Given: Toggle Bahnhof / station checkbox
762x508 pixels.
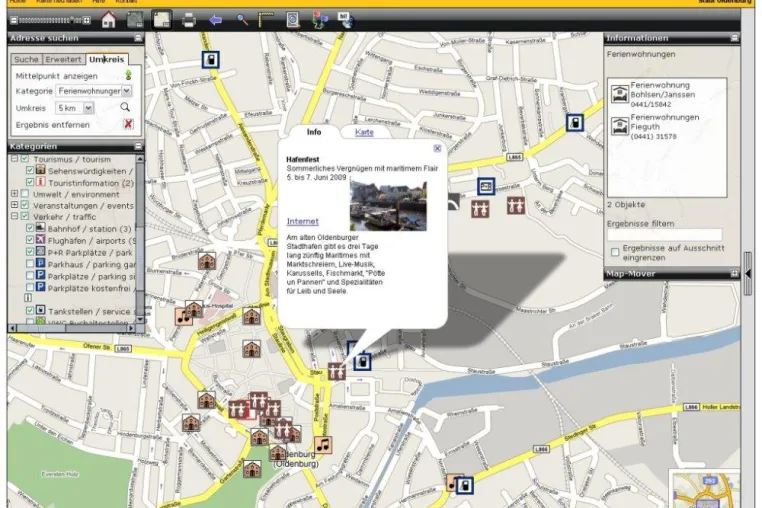Looking at the screenshot, I should point(30,228).
